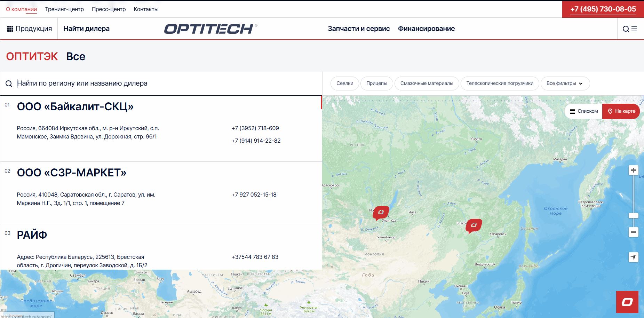Open the Найти дилера section
The image size is (644, 318).
(x=86, y=29)
